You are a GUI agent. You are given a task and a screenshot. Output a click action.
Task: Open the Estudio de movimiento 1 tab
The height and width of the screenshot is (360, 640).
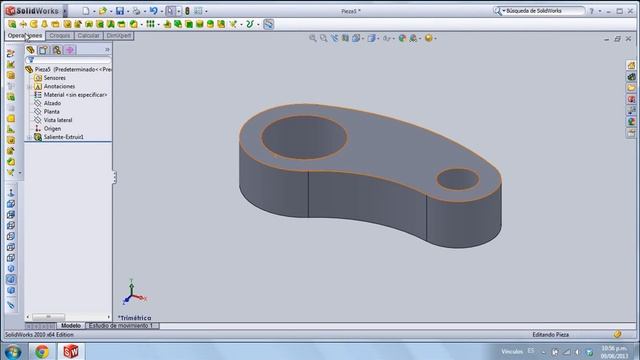[121, 326]
